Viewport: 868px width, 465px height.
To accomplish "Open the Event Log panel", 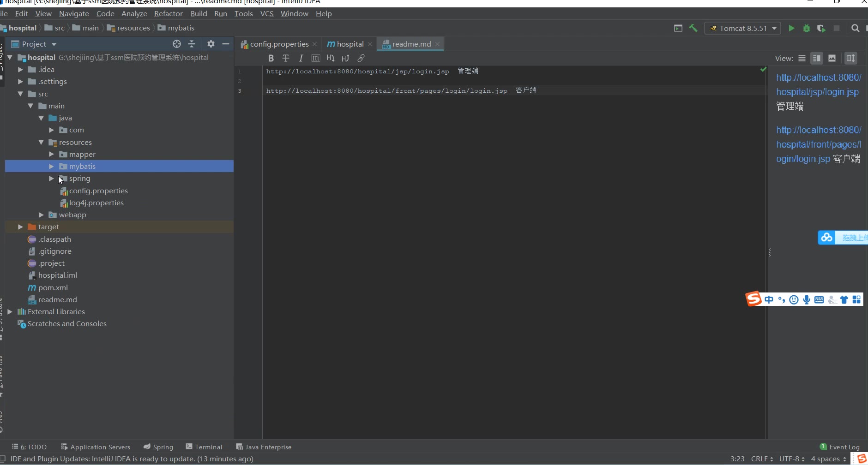I will click(x=840, y=447).
